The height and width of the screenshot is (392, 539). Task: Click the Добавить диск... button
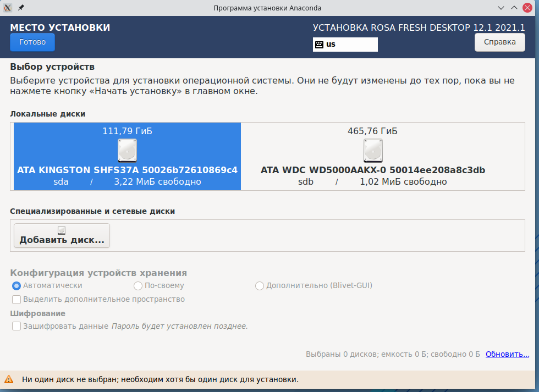[62, 236]
